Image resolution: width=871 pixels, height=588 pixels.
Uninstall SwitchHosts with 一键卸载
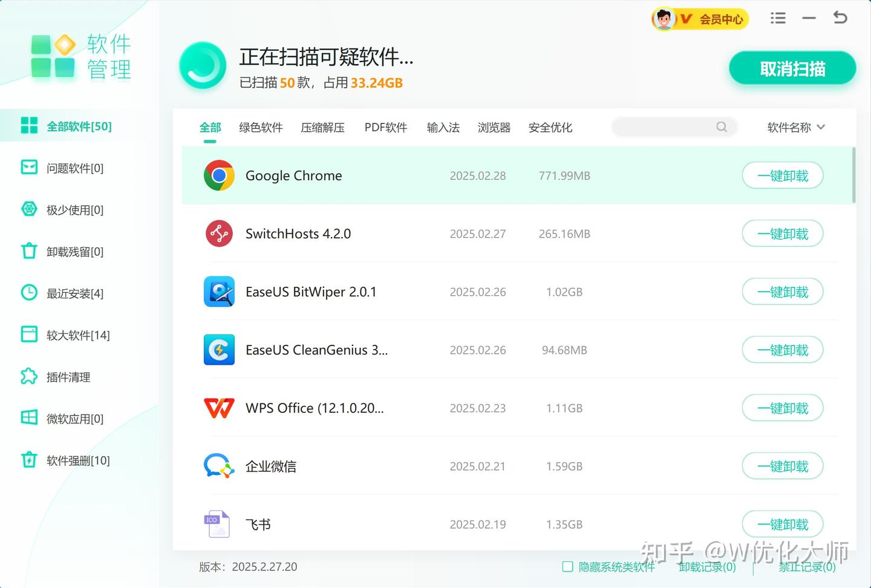(x=783, y=234)
